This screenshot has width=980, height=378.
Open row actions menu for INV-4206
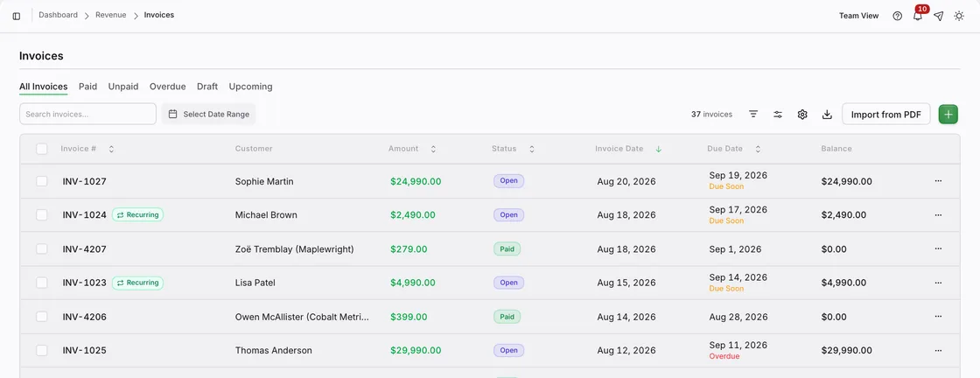pos(938,317)
